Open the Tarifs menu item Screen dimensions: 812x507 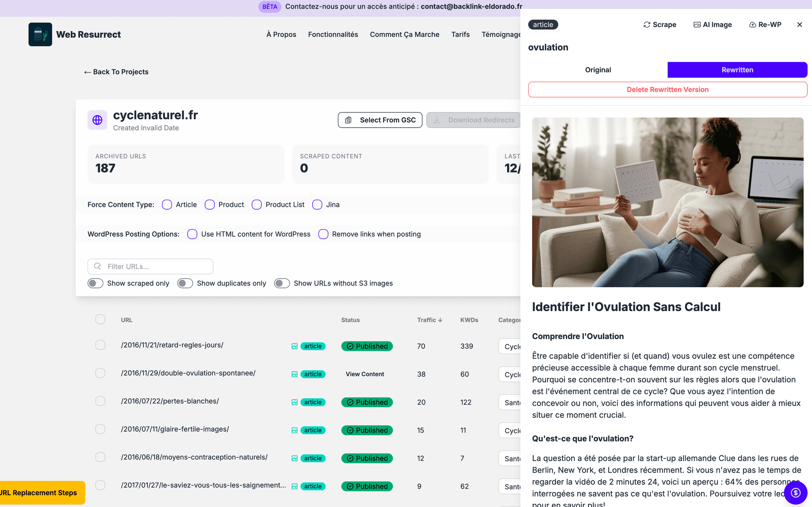460,34
